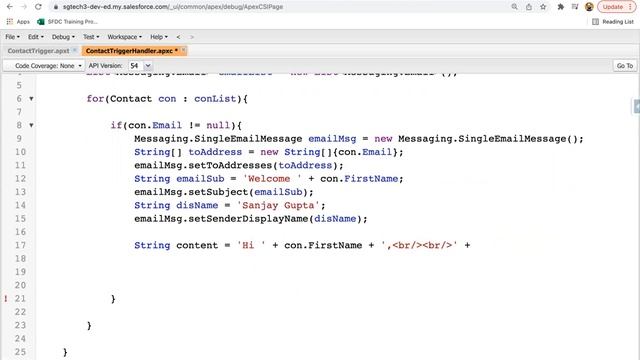Click the lock icon in address bar
The height and width of the screenshot is (360, 640).
click(56, 7)
